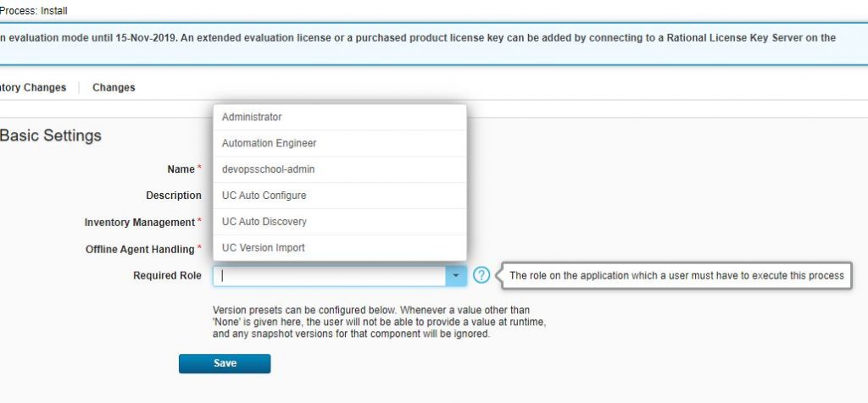Focus the Required Role text field

pos(331,276)
